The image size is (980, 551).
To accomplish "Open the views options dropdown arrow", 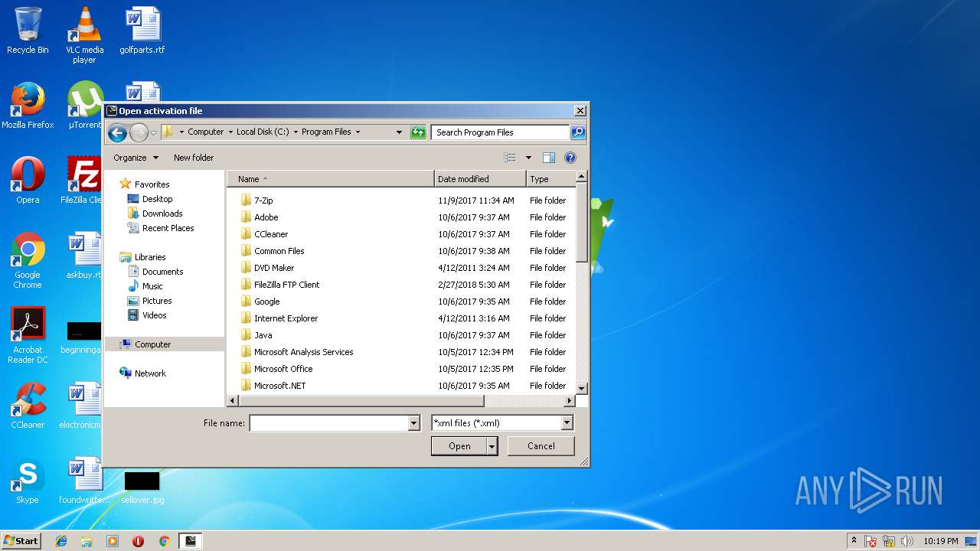I will click(x=528, y=158).
